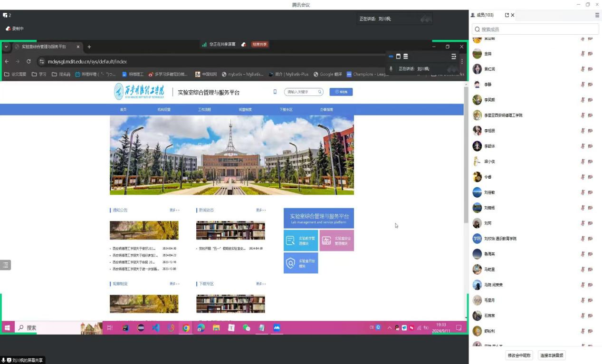Expand the tab search chevron in browser

(x=6, y=47)
